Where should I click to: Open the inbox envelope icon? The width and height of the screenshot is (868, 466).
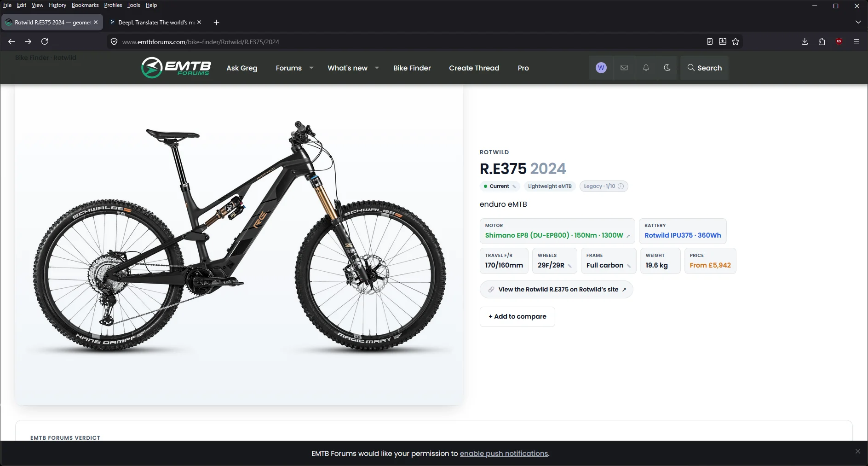coord(624,68)
